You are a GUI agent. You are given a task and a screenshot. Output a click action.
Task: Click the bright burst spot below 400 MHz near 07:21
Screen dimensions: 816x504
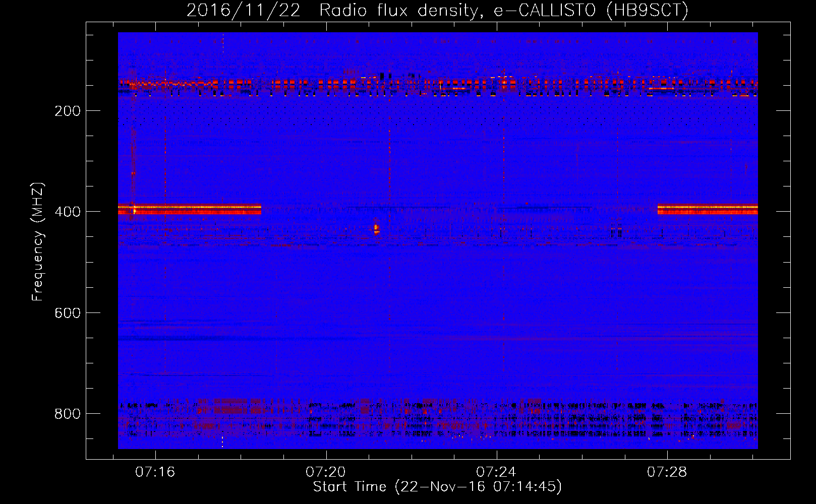coord(376,229)
